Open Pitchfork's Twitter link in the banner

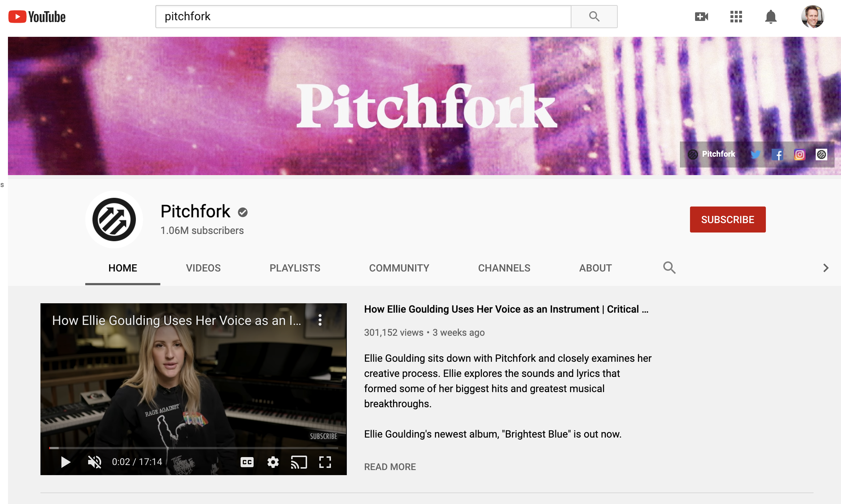coord(755,155)
